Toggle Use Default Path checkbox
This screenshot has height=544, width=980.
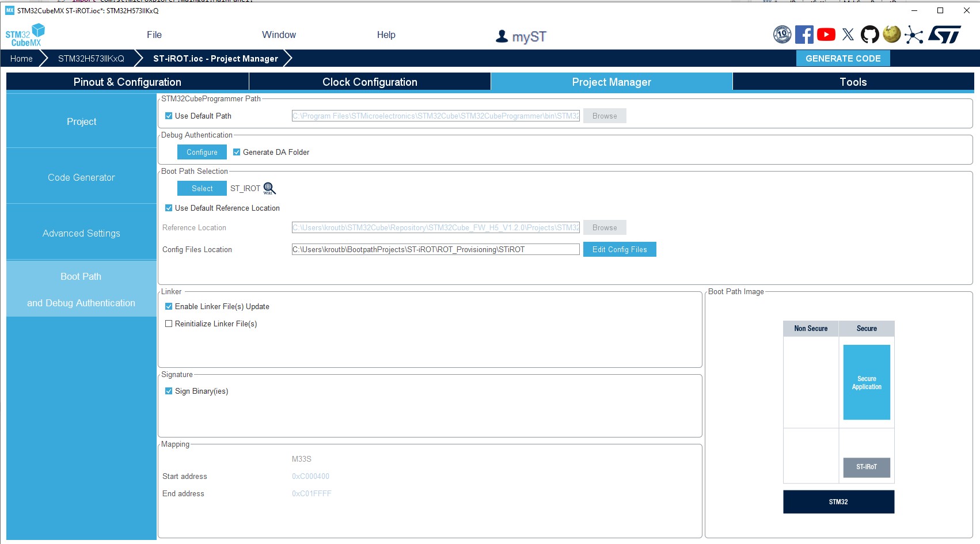[169, 116]
